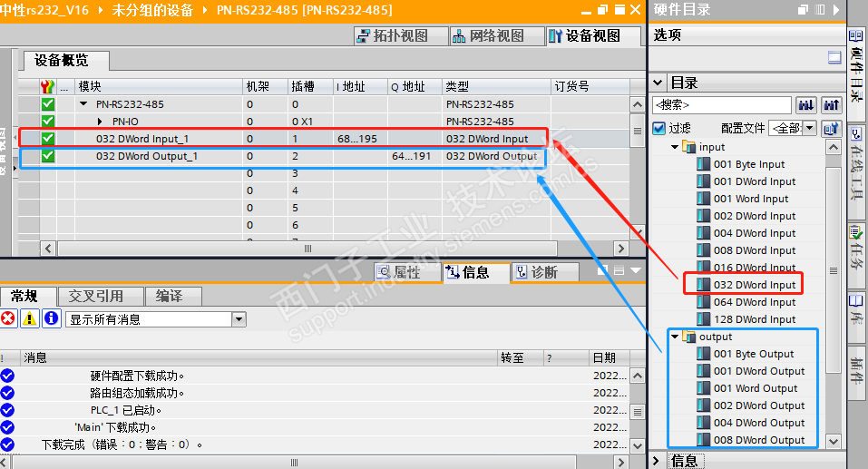The height and width of the screenshot is (469, 868).
Task: Collapse the input folder in catalog
Action: (x=675, y=147)
